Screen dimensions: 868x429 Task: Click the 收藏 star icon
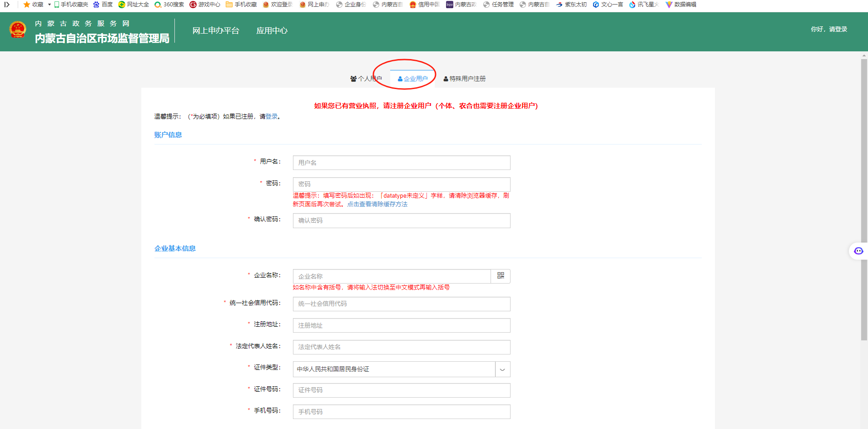(x=27, y=5)
